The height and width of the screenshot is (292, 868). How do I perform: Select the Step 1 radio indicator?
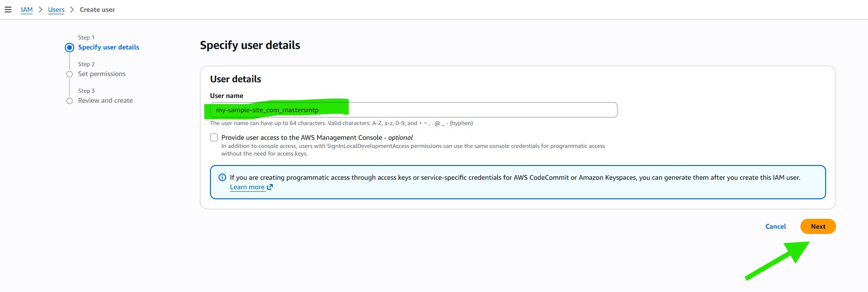tap(70, 48)
